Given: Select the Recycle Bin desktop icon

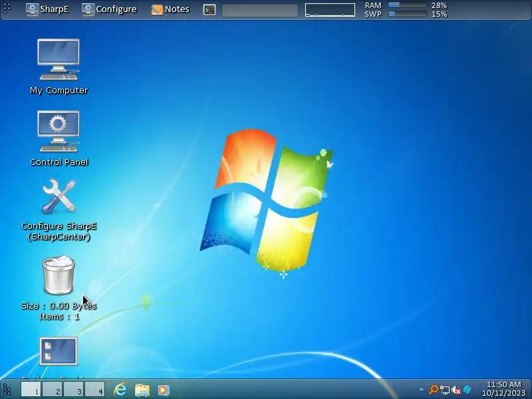Looking at the screenshot, I should click(59, 287).
